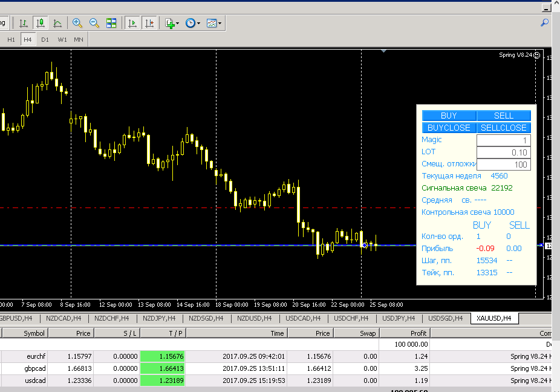
Task: Click the BUYCLOSE button in panel
Action: pos(449,128)
